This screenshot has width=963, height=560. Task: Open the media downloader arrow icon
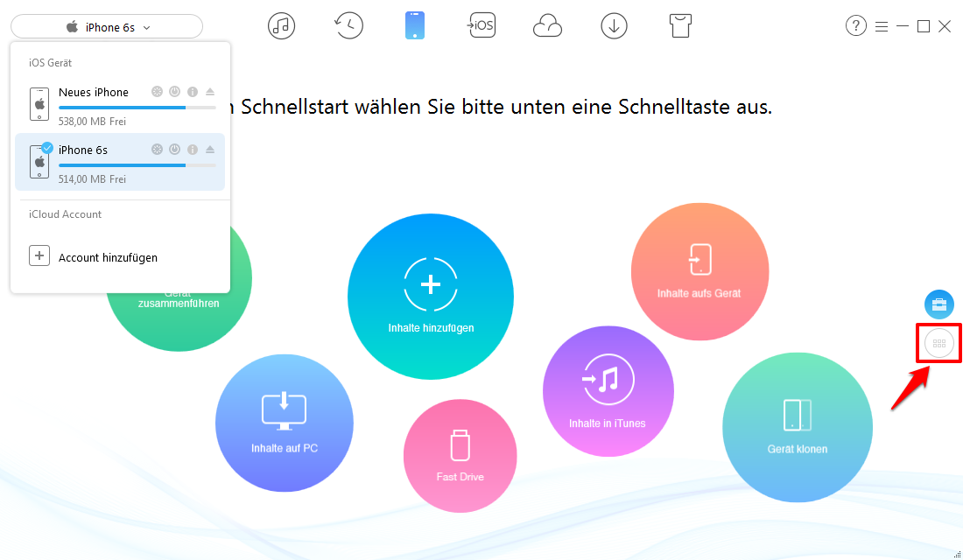(x=614, y=25)
